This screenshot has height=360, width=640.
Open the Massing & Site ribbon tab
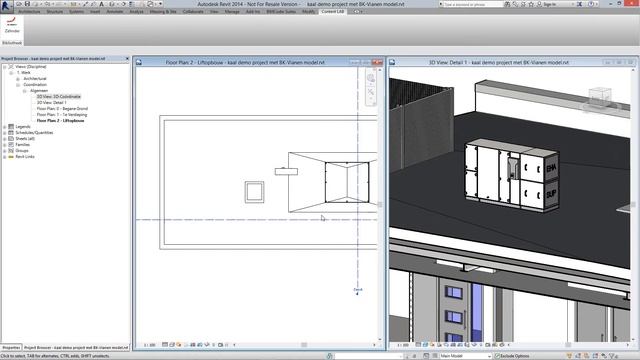(163, 11)
